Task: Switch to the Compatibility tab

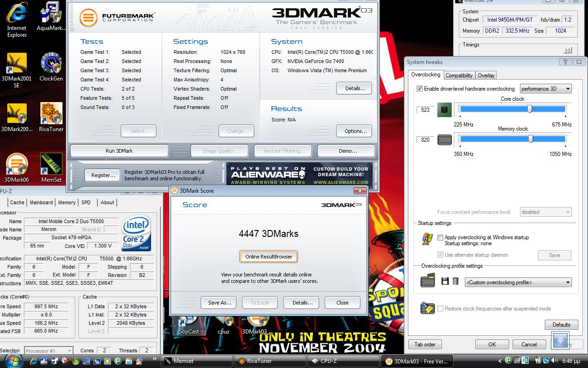Action: tap(459, 75)
